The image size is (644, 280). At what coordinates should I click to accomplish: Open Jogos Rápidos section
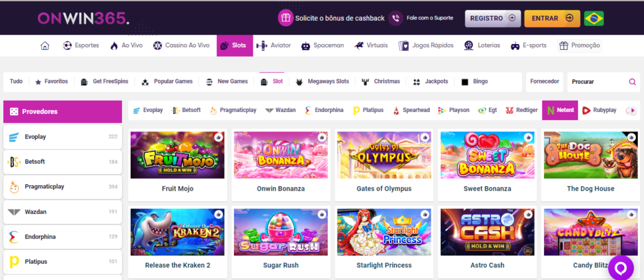426,46
